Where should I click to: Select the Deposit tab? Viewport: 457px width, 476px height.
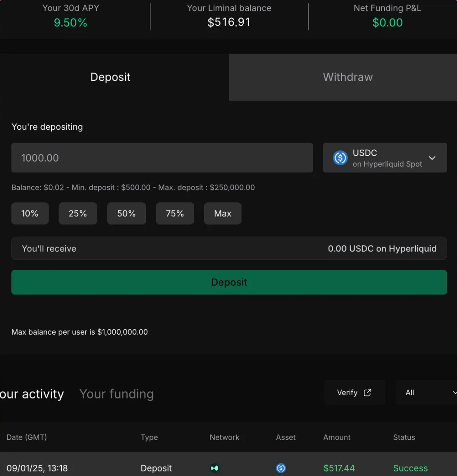110,77
